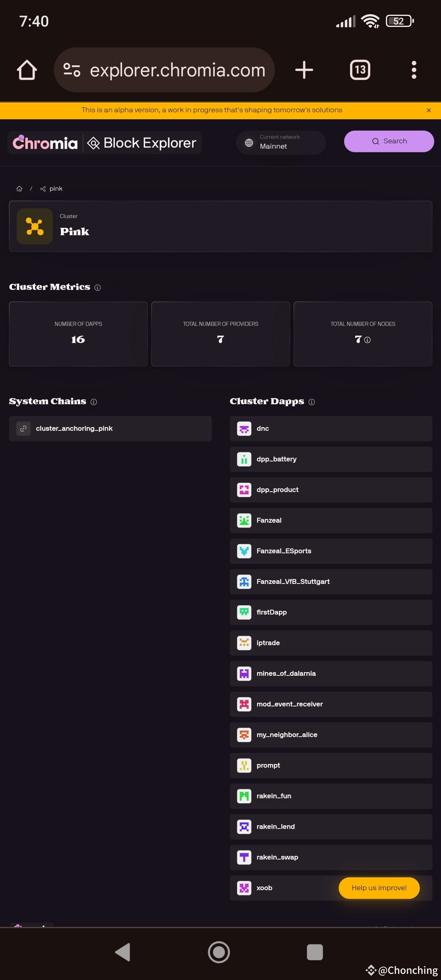The height and width of the screenshot is (980, 441).
Task: Go to home via breadcrumb house icon
Action: pos(19,189)
